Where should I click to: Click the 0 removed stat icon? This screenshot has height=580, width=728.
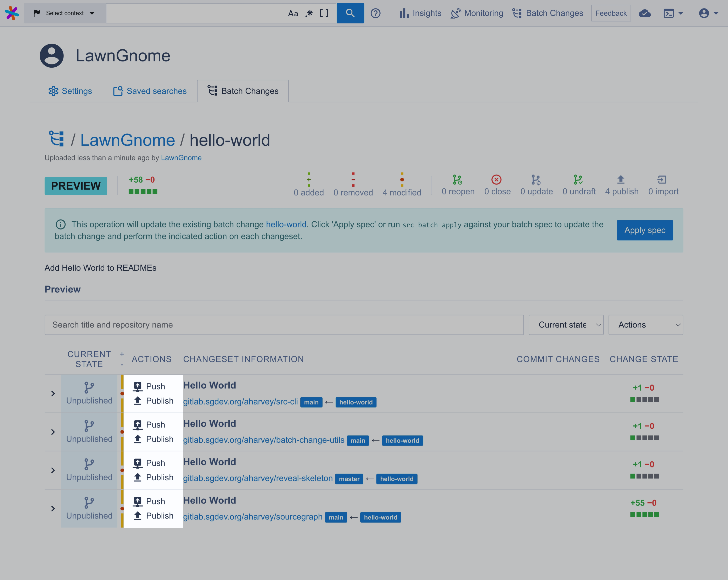[x=353, y=179]
